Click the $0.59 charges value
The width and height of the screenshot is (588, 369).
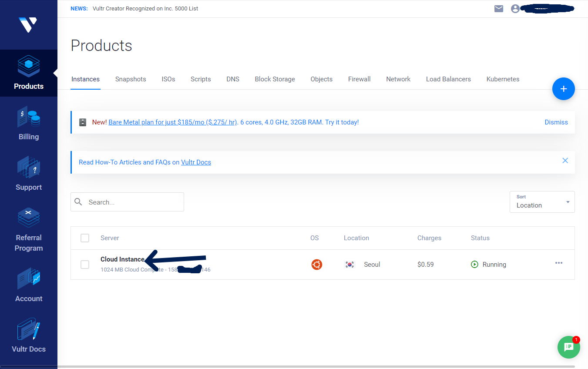click(x=425, y=265)
